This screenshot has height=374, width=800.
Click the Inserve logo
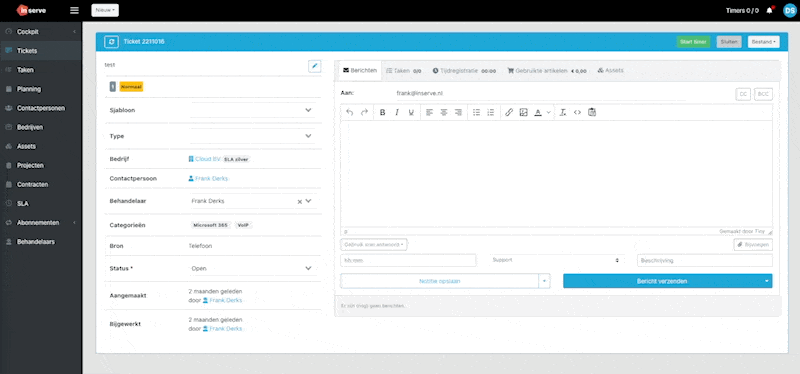click(x=32, y=10)
